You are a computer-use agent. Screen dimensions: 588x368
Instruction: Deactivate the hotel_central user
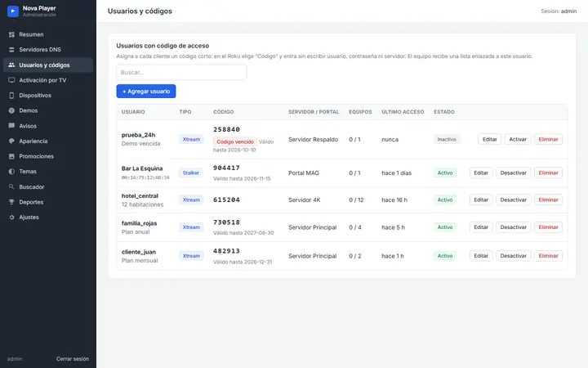[x=514, y=200]
